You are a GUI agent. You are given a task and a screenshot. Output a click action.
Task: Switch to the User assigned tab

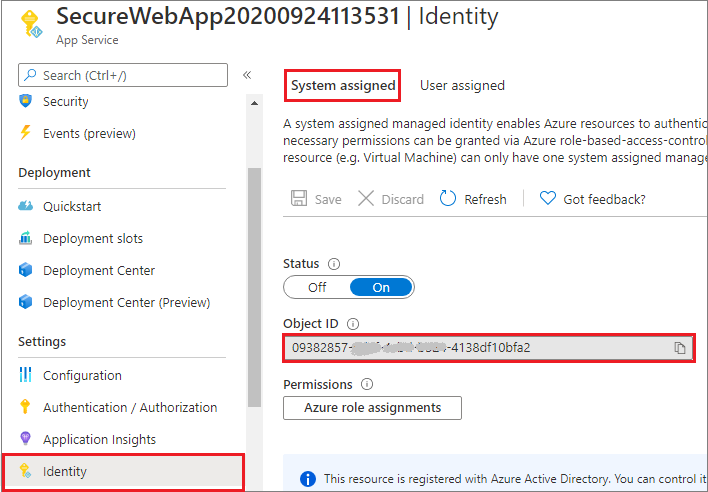(x=462, y=85)
